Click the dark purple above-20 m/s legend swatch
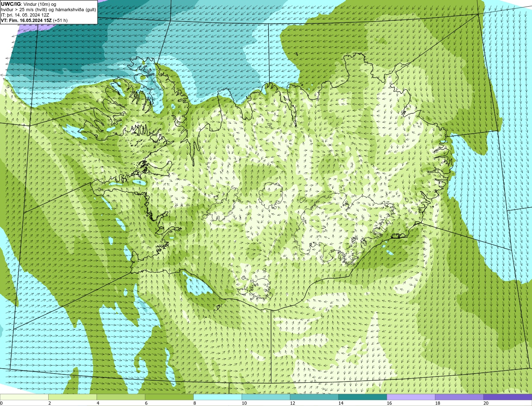The image size is (532, 406). click(x=508, y=397)
